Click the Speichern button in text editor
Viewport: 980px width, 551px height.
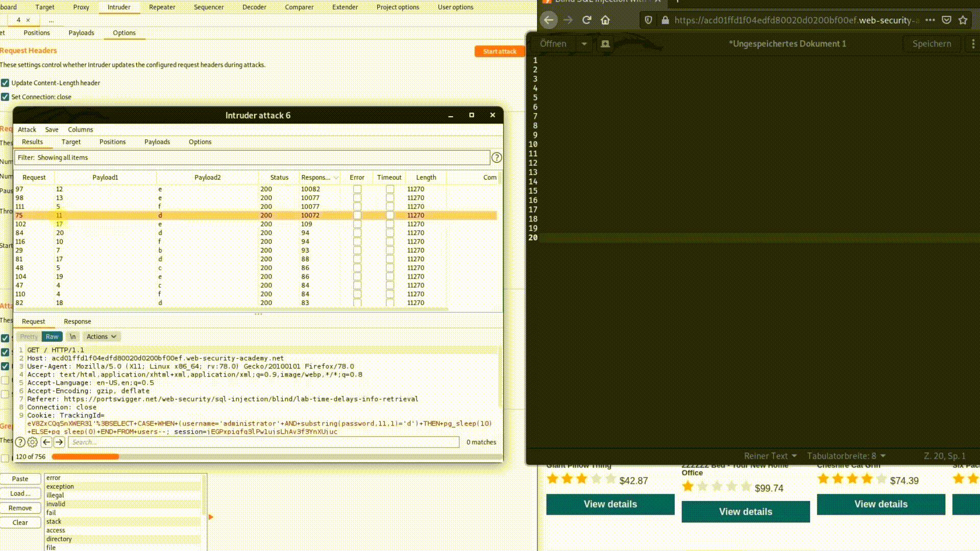click(x=932, y=44)
